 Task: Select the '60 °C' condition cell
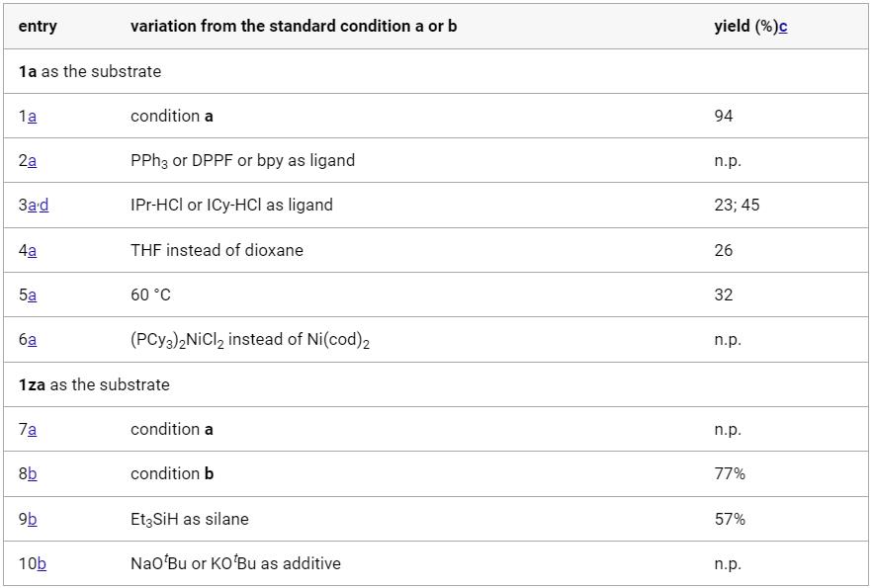coord(150,295)
